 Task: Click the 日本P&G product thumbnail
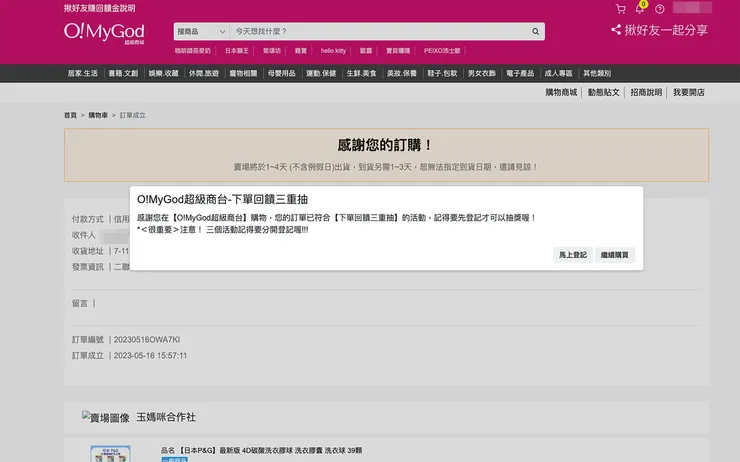click(x=110, y=454)
